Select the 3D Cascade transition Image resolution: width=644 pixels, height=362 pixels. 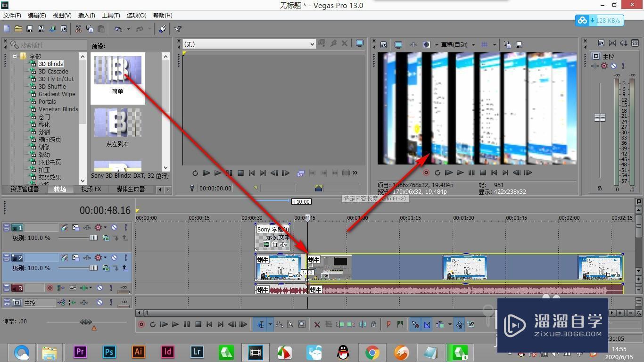click(53, 71)
